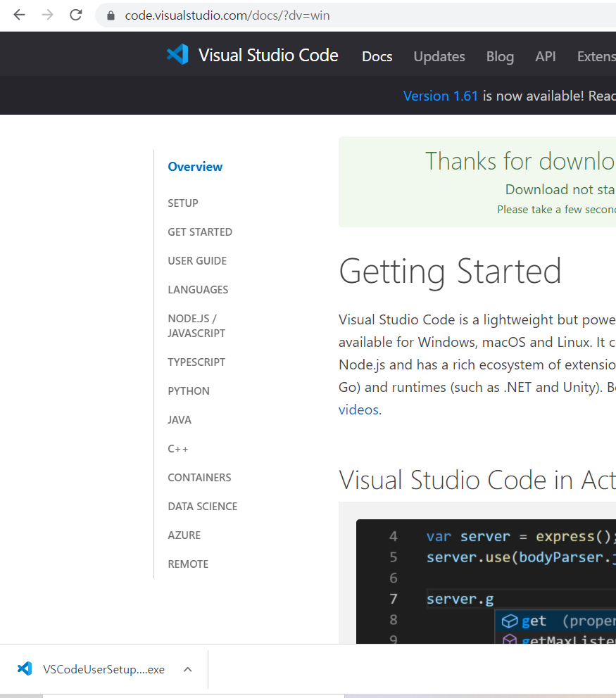The height and width of the screenshot is (698, 616).
Task: Open the Version 1.61 link
Action: [441, 96]
